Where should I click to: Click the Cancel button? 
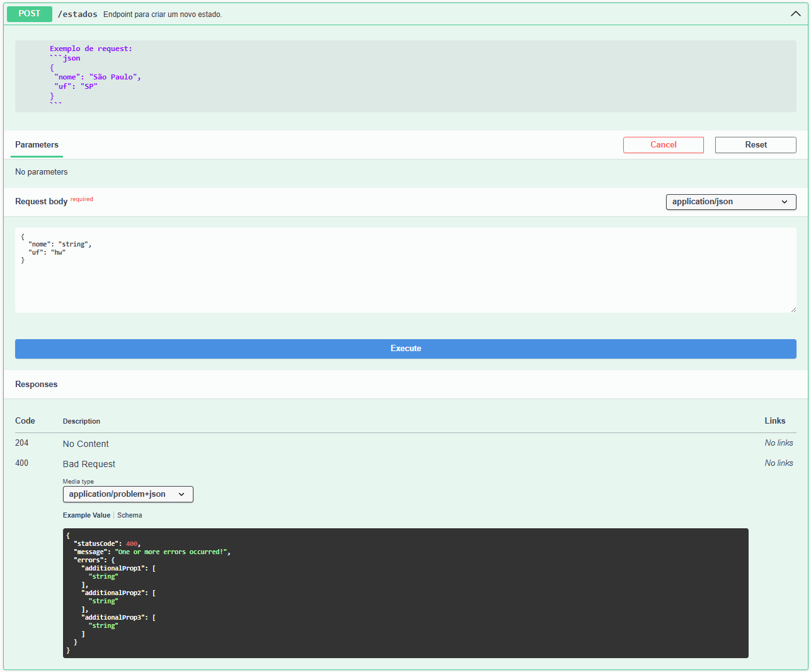click(x=663, y=144)
